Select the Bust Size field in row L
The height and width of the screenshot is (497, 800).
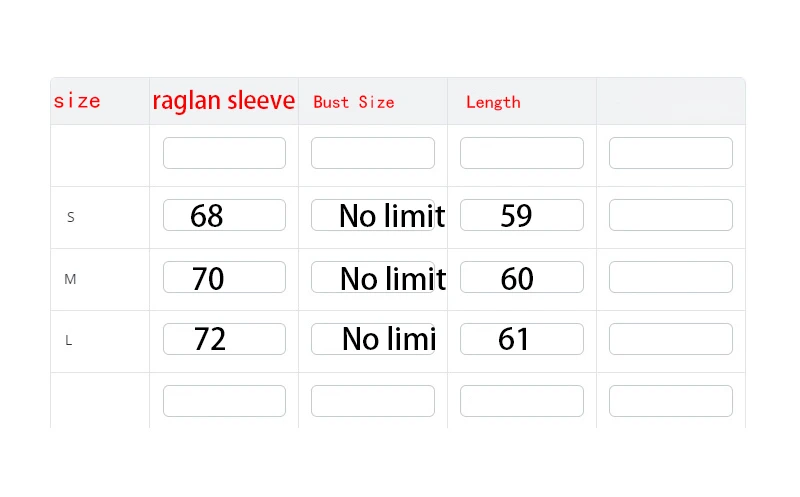click(x=373, y=339)
